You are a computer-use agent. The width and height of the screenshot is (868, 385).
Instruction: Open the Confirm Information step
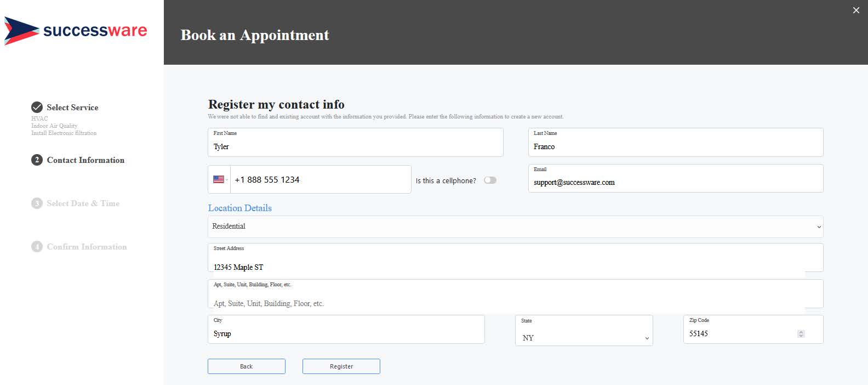(x=87, y=247)
